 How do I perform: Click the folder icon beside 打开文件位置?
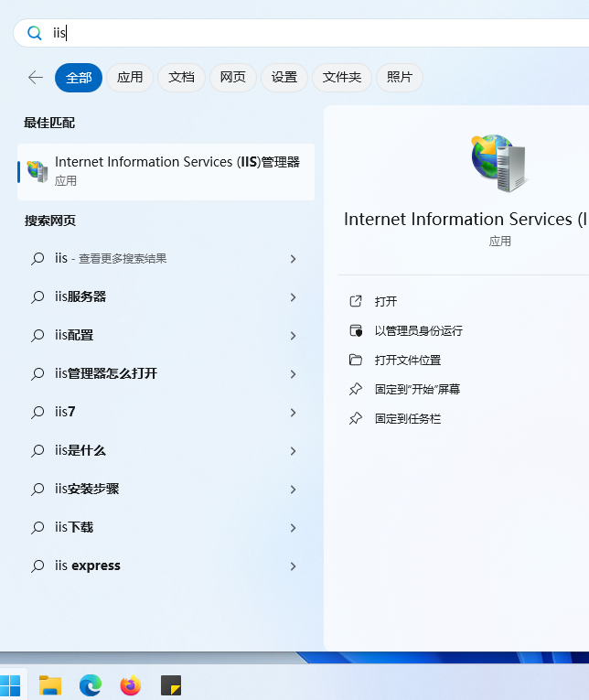pyautogui.click(x=355, y=360)
